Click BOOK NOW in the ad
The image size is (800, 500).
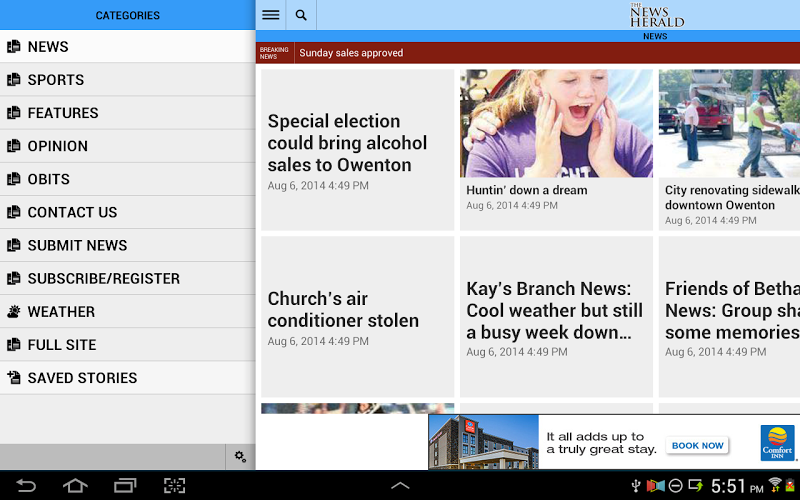697,445
